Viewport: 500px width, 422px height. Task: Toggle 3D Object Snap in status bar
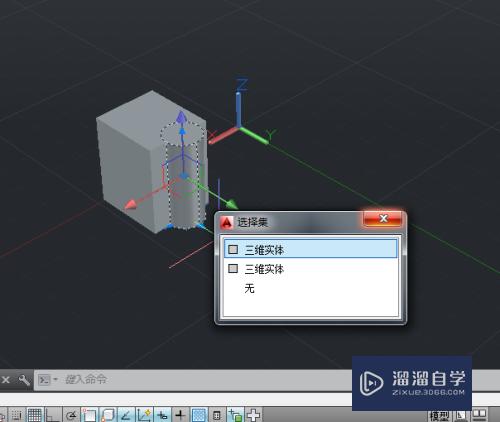click(x=108, y=415)
